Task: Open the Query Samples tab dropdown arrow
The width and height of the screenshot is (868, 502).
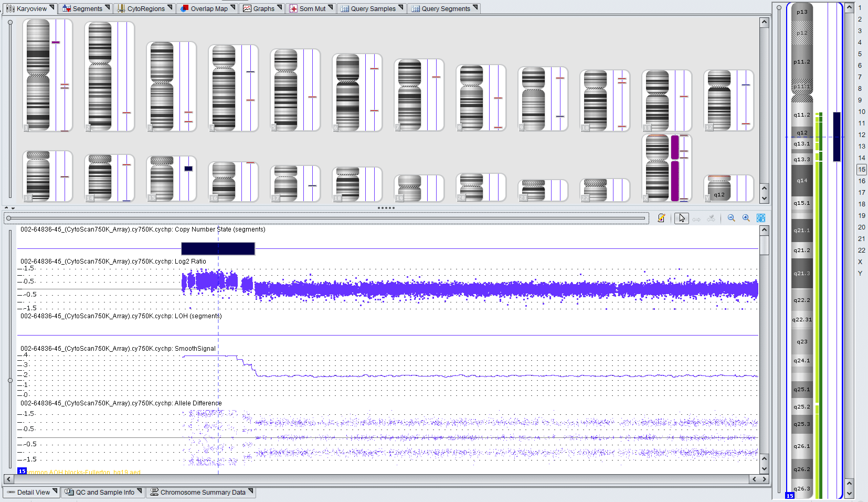Action: pos(401,7)
